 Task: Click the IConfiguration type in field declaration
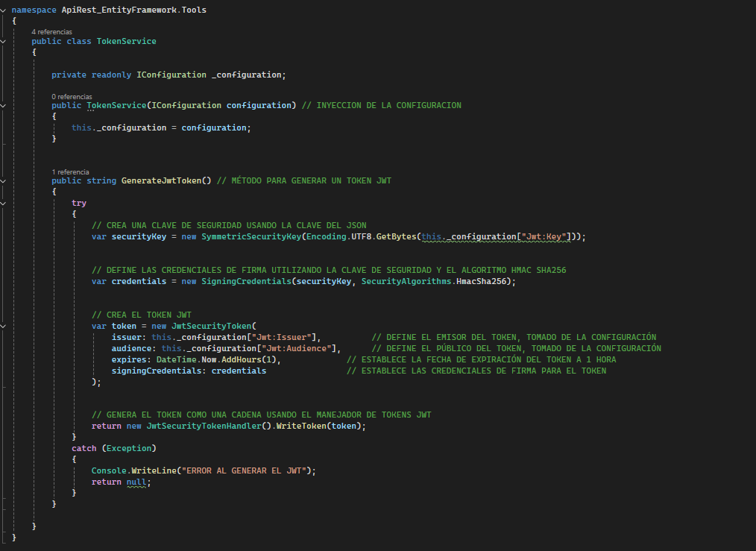[171, 75]
